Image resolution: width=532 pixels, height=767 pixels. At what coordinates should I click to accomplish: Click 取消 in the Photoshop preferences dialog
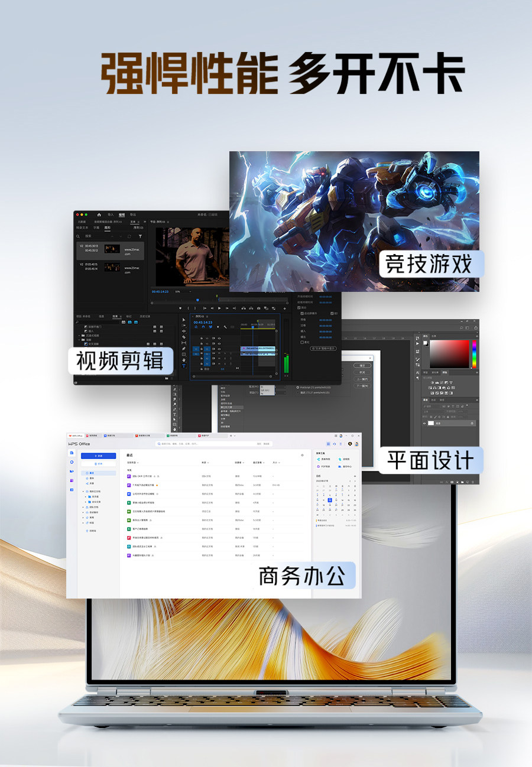[x=362, y=372]
